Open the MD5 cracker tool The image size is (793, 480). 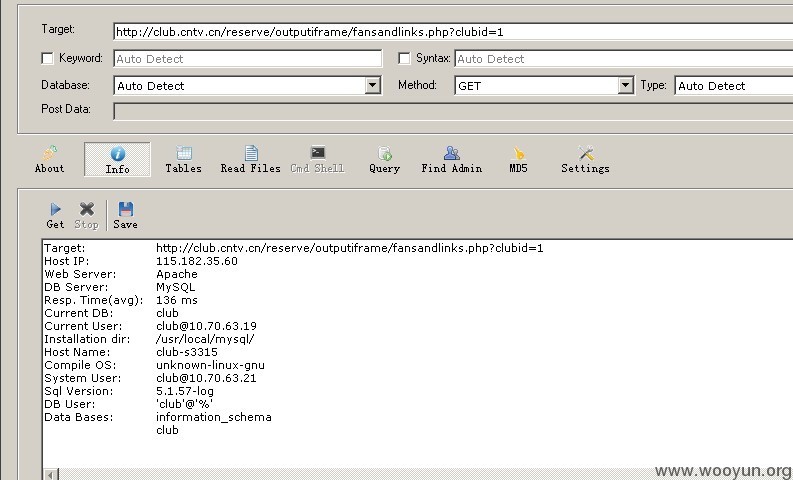(x=518, y=160)
